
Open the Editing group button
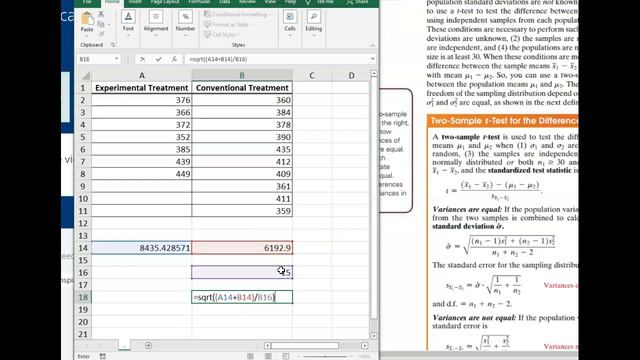pyautogui.click(x=313, y=23)
